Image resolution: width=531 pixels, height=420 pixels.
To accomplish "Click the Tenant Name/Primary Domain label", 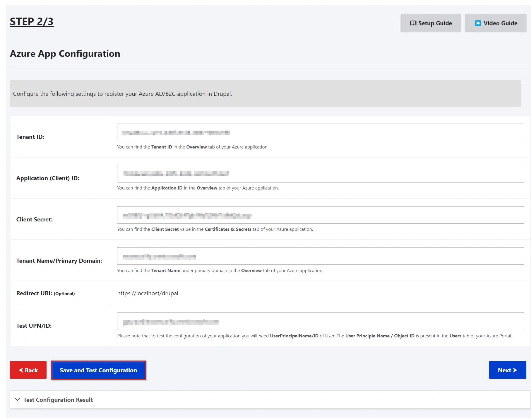I will [x=59, y=261].
